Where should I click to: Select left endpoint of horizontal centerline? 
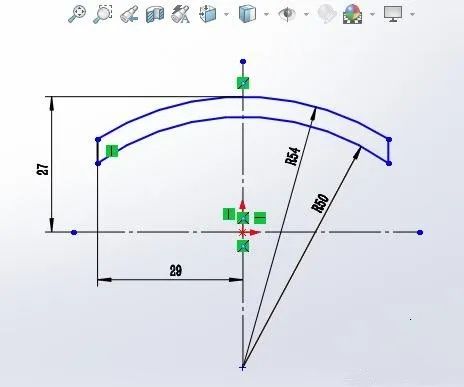tap(74, 232)
